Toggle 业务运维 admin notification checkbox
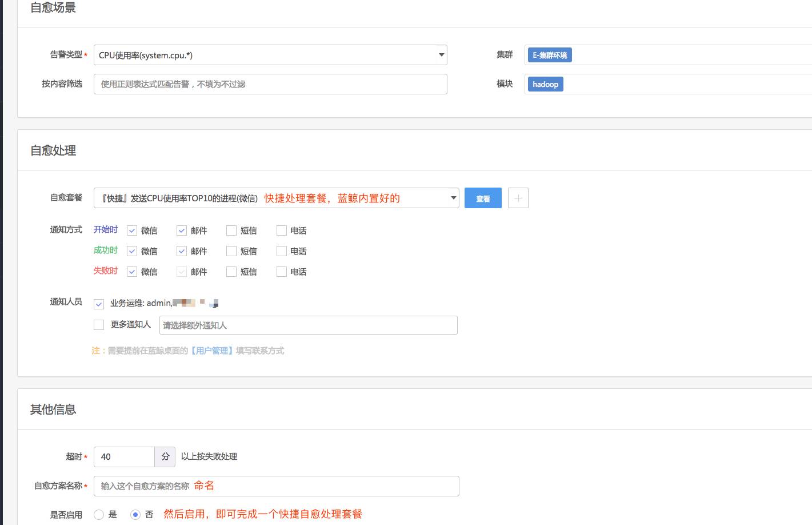Image resolution: width=812 pixels, height=525 pixels. [x=99, y=304]
